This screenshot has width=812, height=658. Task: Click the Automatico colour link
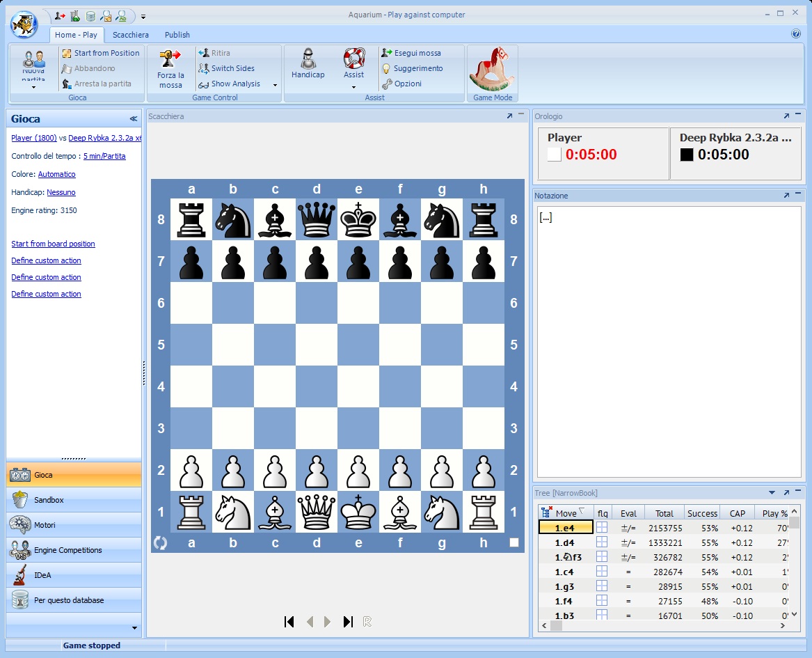57,174
